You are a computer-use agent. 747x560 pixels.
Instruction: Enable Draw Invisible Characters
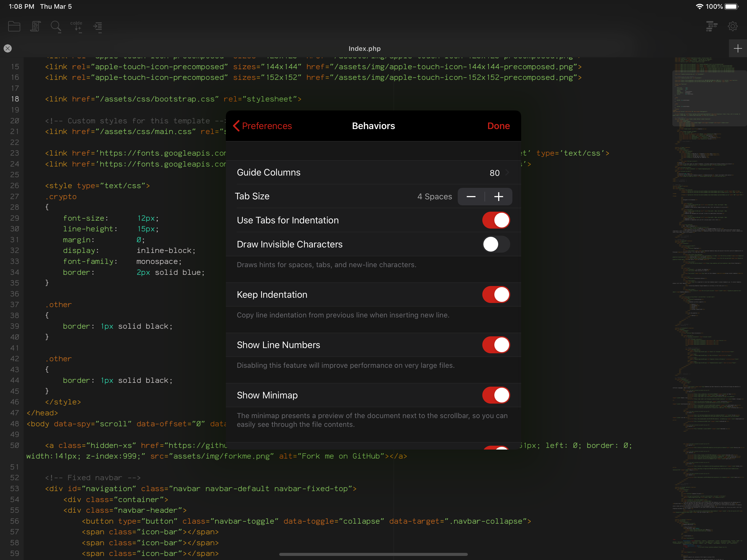(x=495, y=244)
